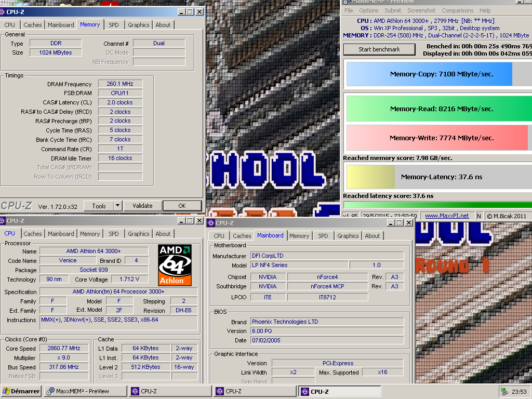The width and height of the screenshot is (532, 399).
Task: Open the SPD tab in top CPU-Z window
Action: 114,25
